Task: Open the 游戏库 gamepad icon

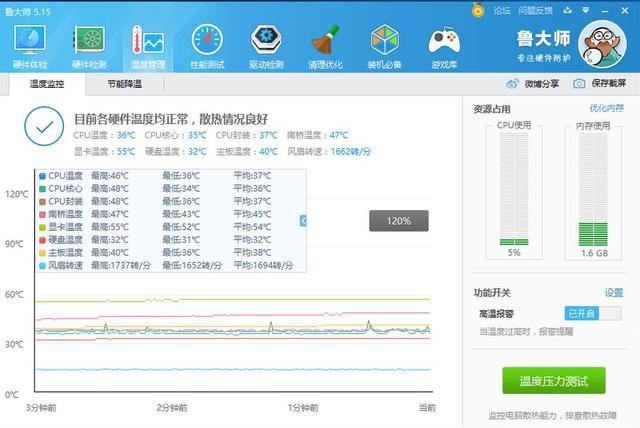Action: (x=444, y=46)
